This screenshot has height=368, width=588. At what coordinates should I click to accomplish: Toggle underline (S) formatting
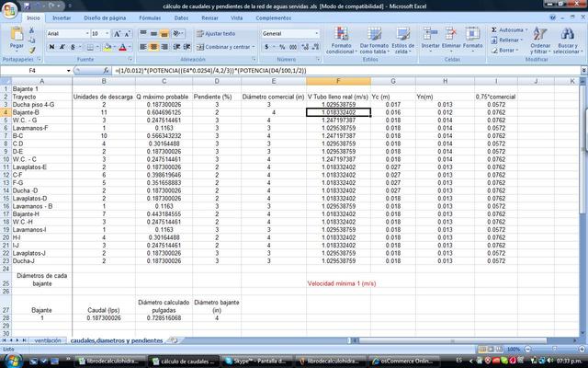point(73,47)
